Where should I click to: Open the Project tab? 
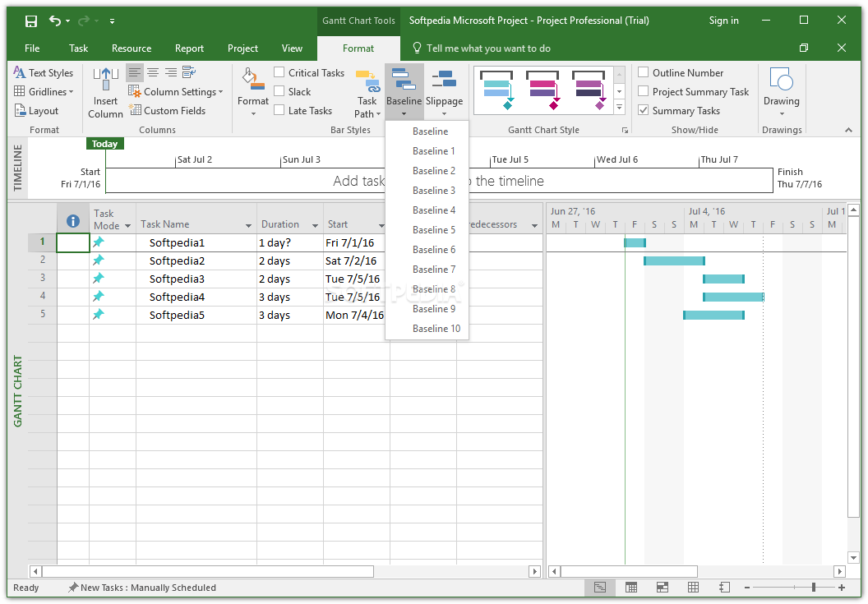coord(242,48)
